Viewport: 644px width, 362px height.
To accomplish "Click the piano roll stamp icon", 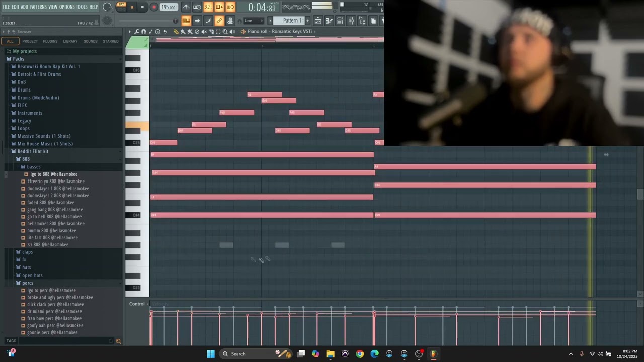I will click(x=157, y=31).
